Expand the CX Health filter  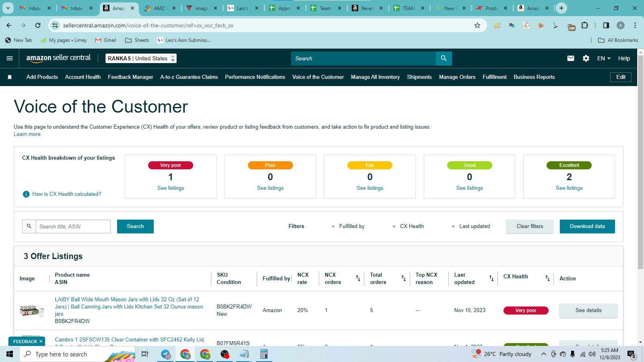(x=408, y=226)
